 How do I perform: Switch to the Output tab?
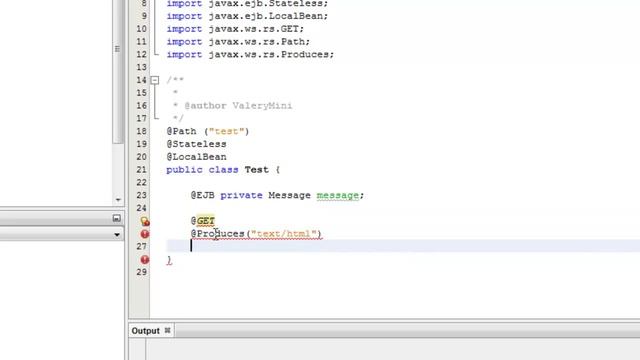pyautogui.click(x=145, y=331)
